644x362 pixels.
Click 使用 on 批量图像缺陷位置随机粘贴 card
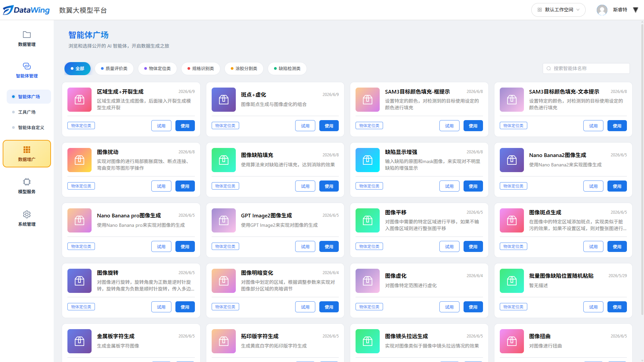click(x=617, y=307)
